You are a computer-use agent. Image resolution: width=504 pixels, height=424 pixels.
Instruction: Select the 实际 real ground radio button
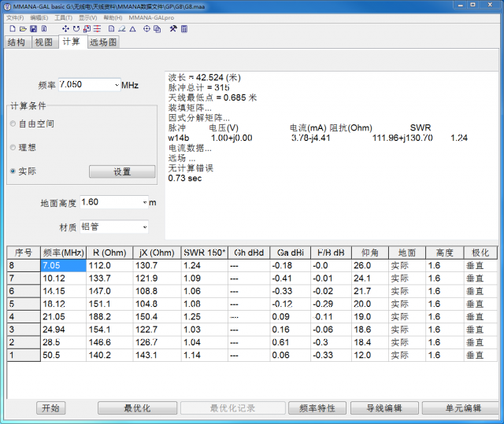(x=13, y=171)
